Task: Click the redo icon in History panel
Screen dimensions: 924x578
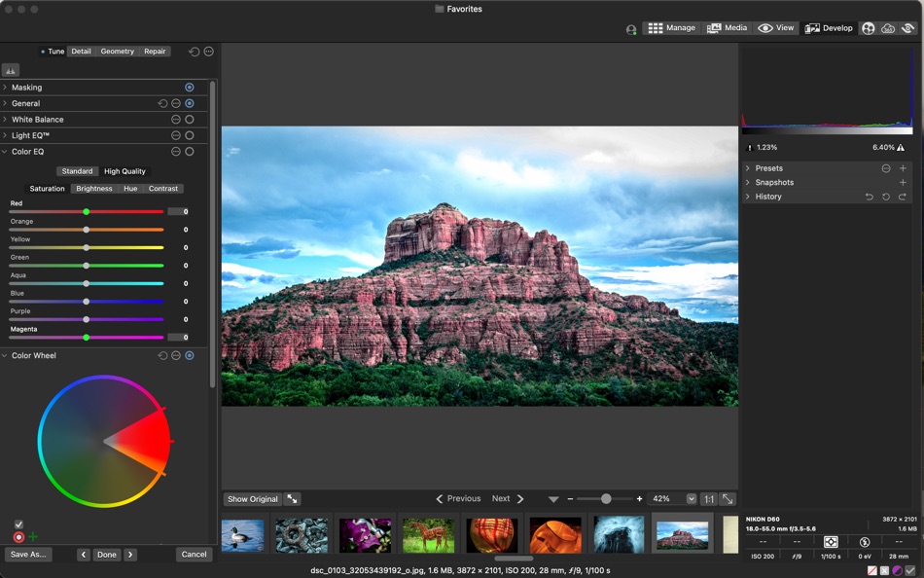Action: pos(901,197)
